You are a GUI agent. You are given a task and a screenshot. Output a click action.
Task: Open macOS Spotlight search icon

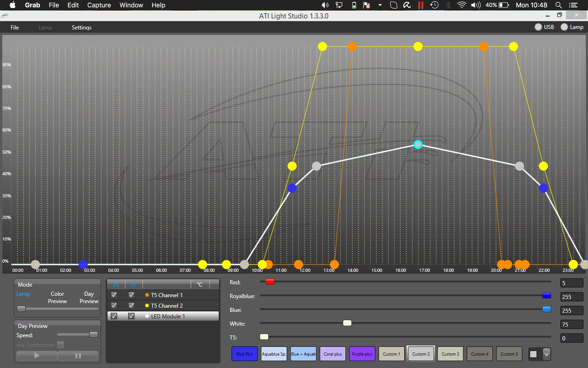tap(558, 5)
